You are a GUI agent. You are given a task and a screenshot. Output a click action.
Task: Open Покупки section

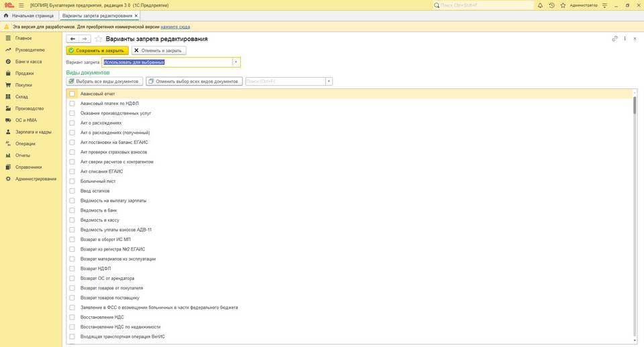click(x=23, y=85)
